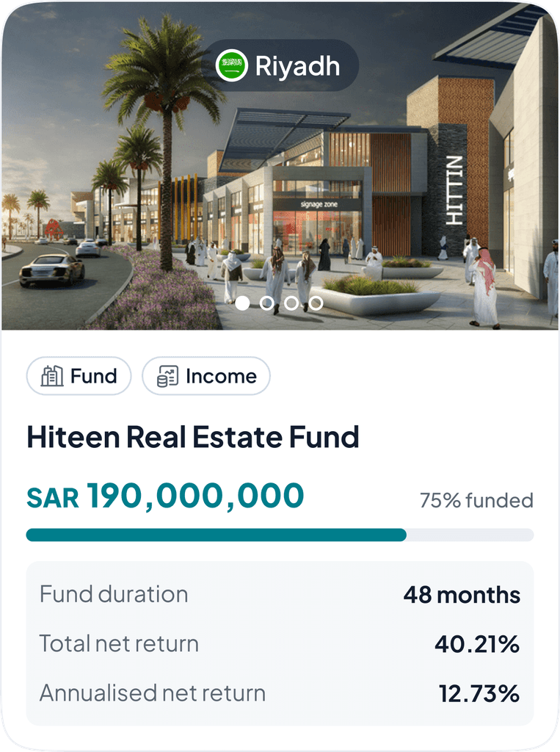Click the green flag circle inside the Riyadh badge
The image size is (560, 752).
pyautogui.click(x=232, y=67)
